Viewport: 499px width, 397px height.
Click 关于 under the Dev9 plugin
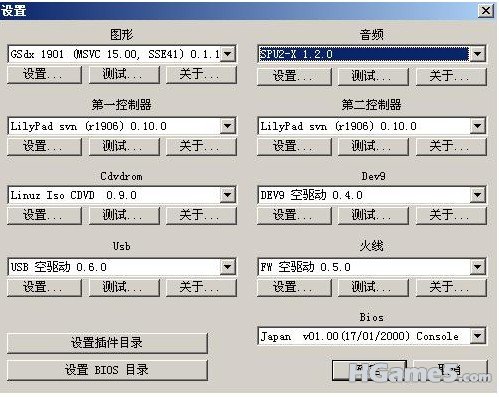[x=451, y=215]
